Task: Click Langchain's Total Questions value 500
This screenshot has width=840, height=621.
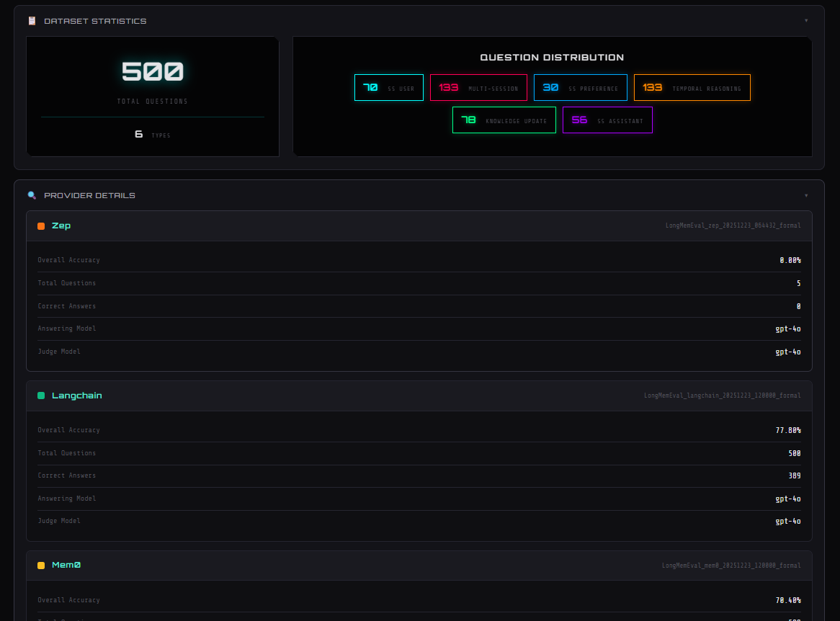Action: (x=795, y=453)
